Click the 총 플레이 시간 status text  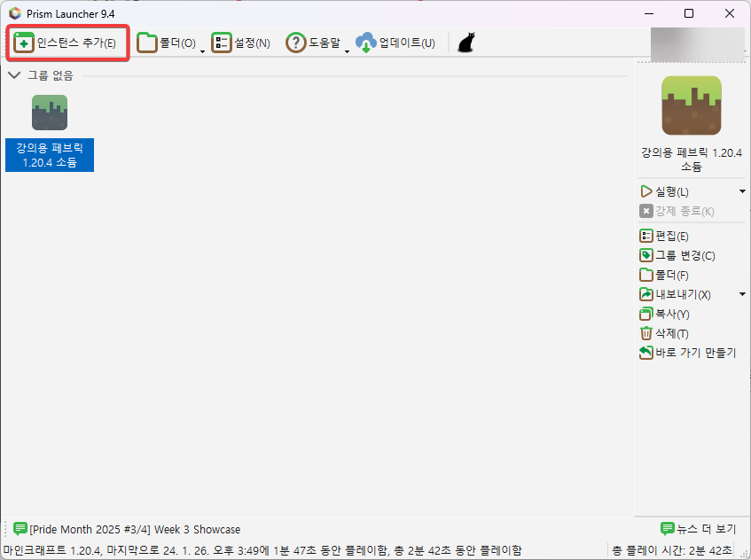tap(671, 550)
